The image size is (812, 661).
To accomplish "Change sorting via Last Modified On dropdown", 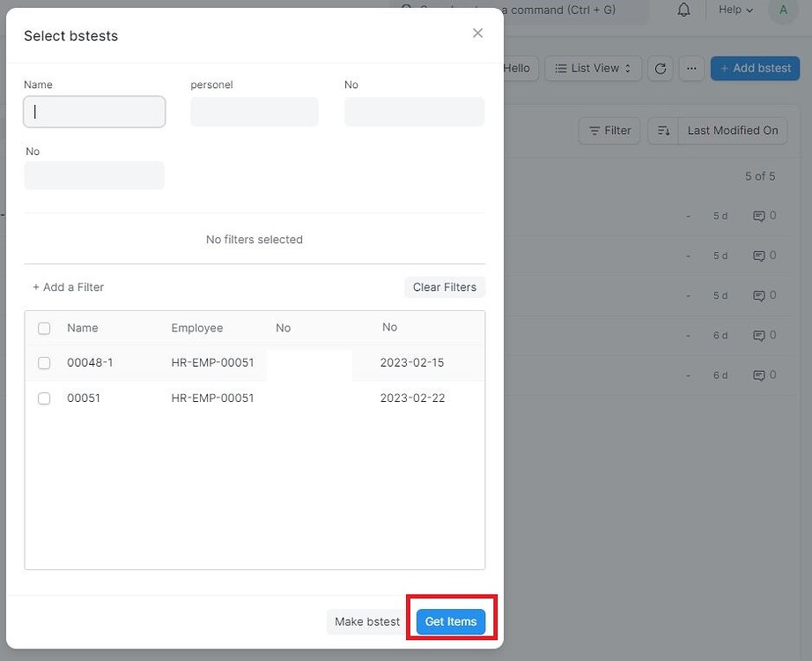I will tap(732, 130).
